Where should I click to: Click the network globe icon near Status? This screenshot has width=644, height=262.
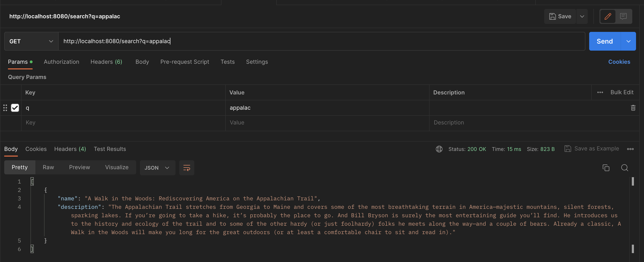(x=439, y=149)
